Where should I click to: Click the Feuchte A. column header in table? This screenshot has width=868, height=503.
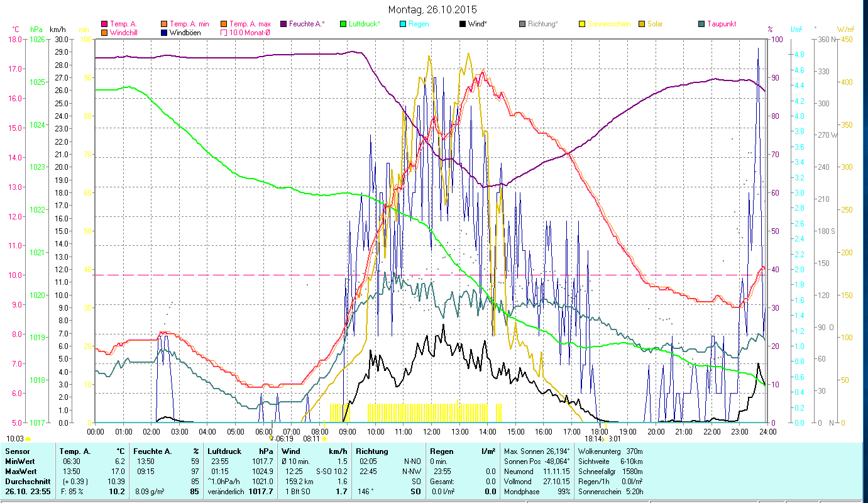[x=153, y=451]
